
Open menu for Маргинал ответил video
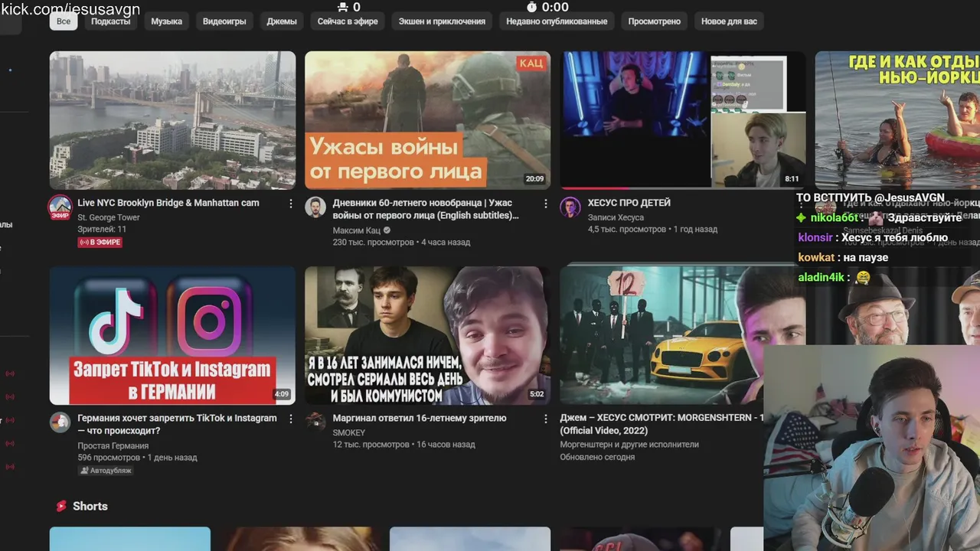(x=546, y=419)
